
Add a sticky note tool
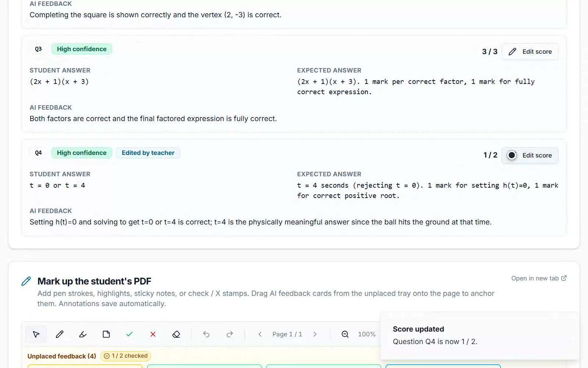[x=106, y=334]
